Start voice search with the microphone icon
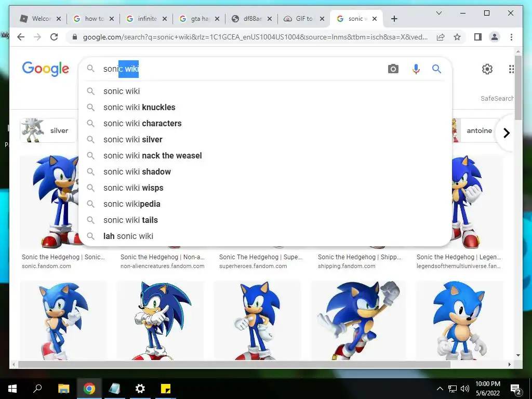 (x=416, y=69)
